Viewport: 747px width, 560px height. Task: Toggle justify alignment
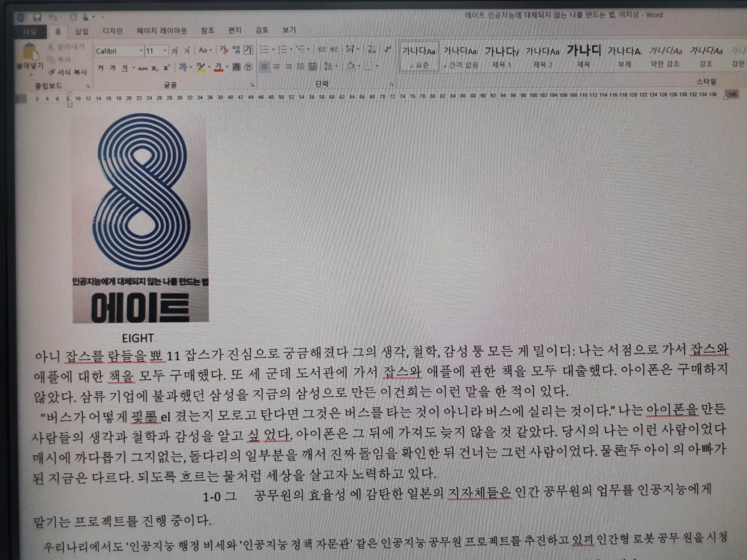point(301,67)
